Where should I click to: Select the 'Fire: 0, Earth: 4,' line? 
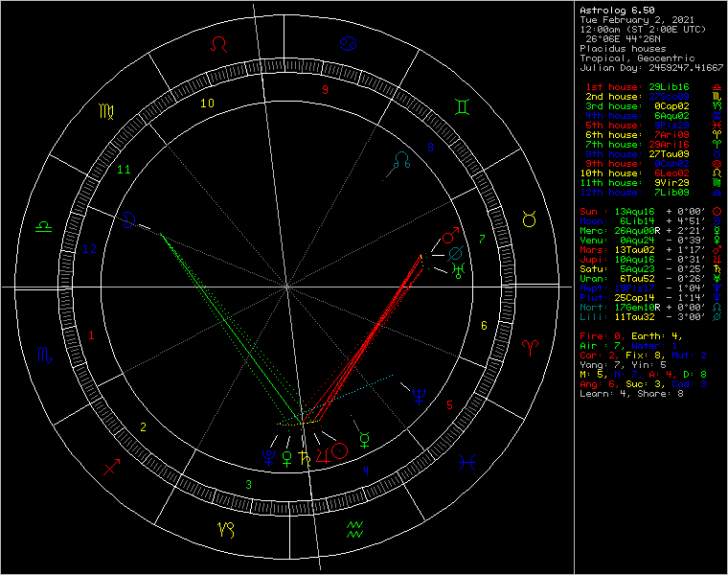(x=630, y=336)
